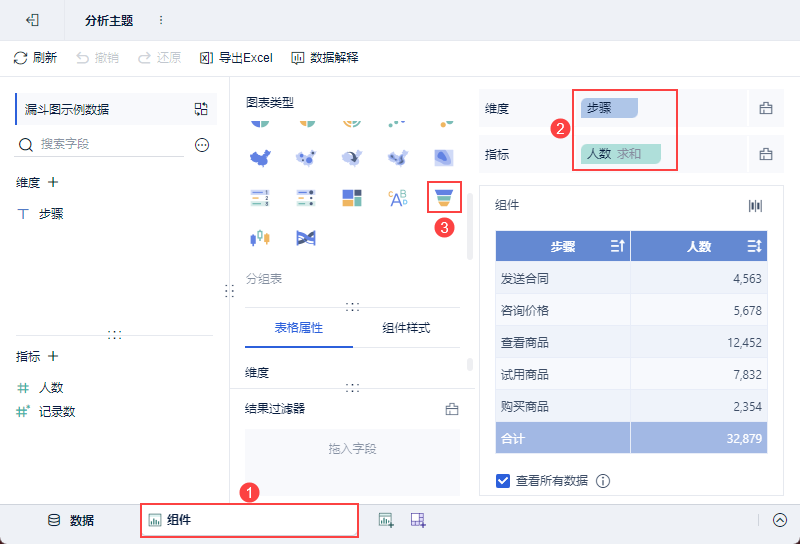The height and width of the screenshot is (544, 800).
Task: Click the value 12,452 in the table
Action: (744, 342)
